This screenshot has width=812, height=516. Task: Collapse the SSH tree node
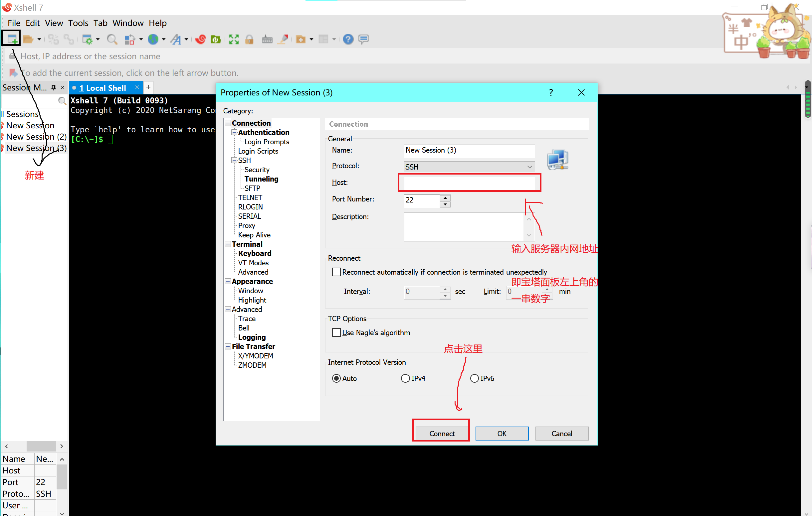click(x=234, y=160)
